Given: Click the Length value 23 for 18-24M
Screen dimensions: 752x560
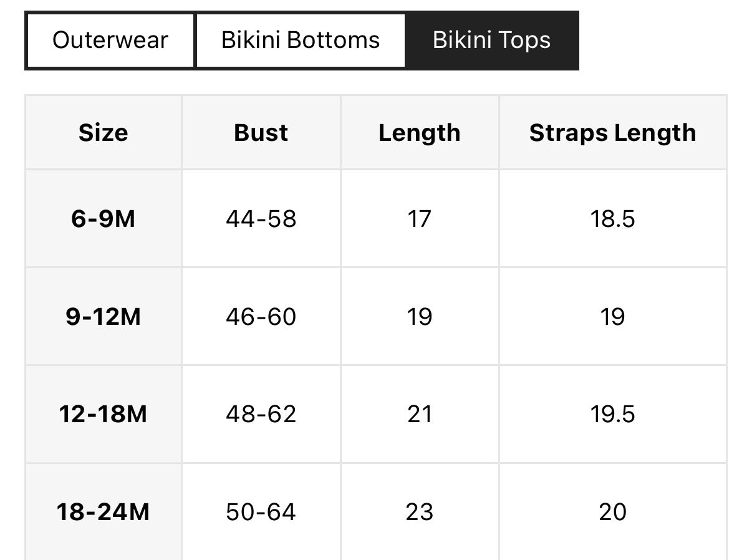Looking at the screenshot, I should click(419, 512).
